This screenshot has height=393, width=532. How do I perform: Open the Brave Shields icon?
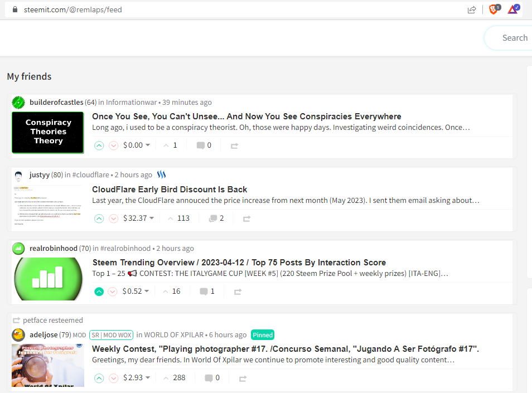coord(494,9)
